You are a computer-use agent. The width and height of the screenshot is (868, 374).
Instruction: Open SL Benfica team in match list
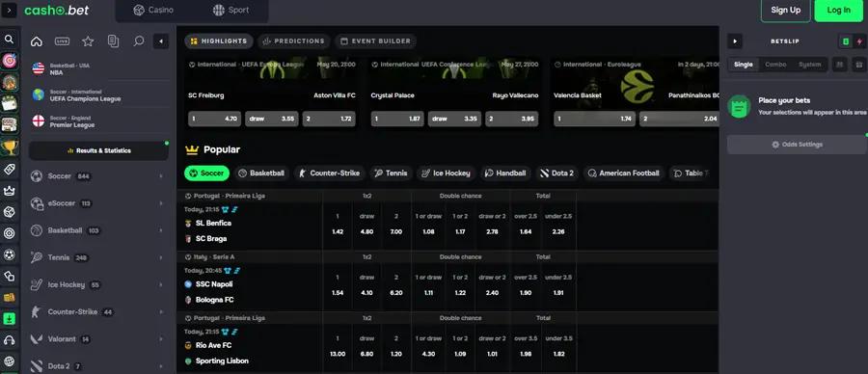pos(213,223)
